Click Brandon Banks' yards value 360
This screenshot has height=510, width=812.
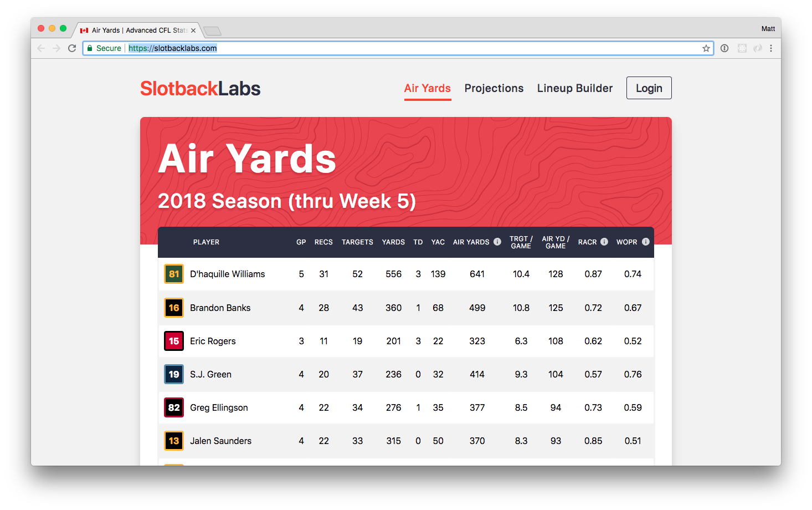[394, 308]
